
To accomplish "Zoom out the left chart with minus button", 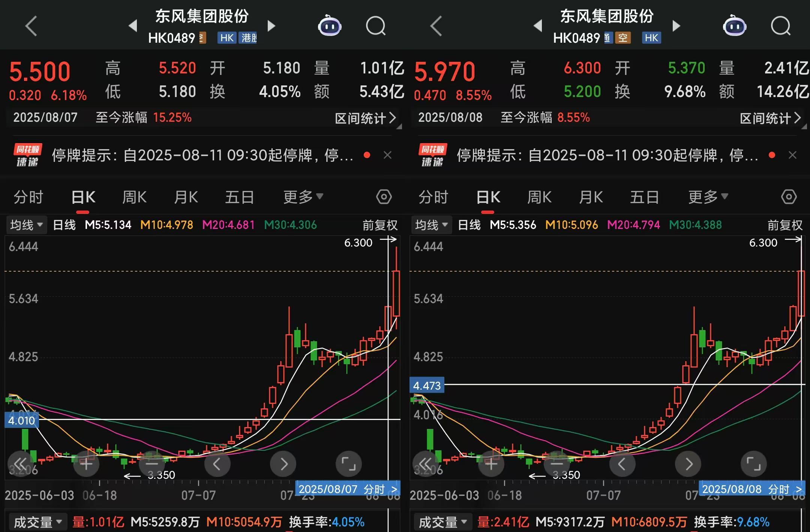I will (x=152, y=464).
